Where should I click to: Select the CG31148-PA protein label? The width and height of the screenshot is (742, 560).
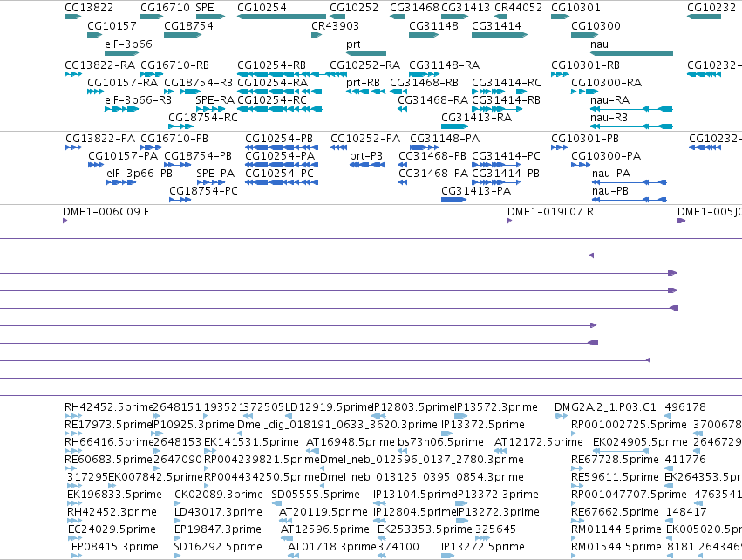pyautogui.click(x=445, y=138)
